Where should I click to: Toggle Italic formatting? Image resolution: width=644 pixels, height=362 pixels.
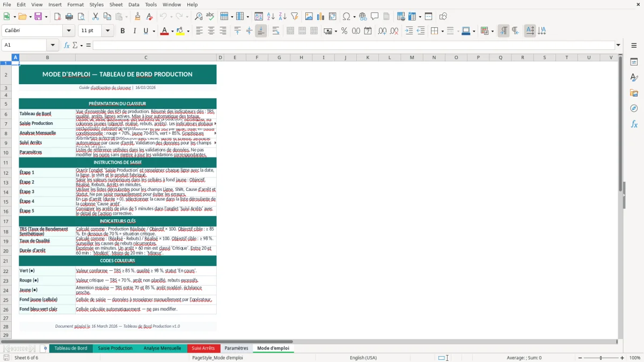pyautogui.click(x=135, y=31)
